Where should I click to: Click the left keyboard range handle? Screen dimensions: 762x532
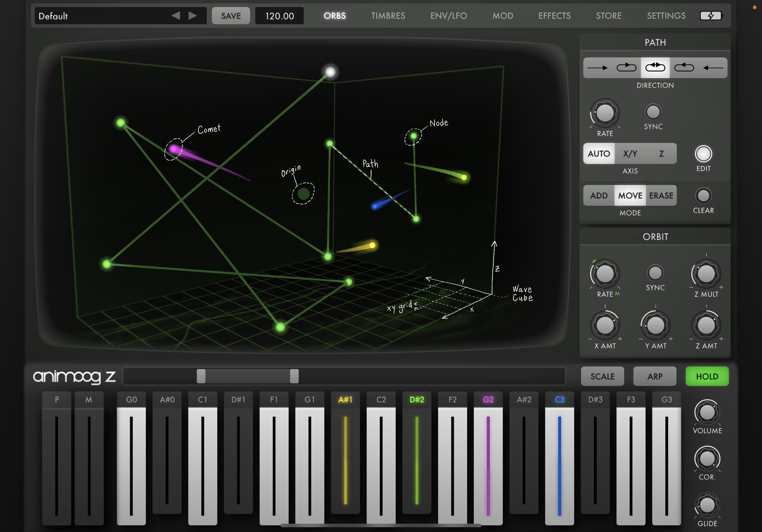(201, 376)
